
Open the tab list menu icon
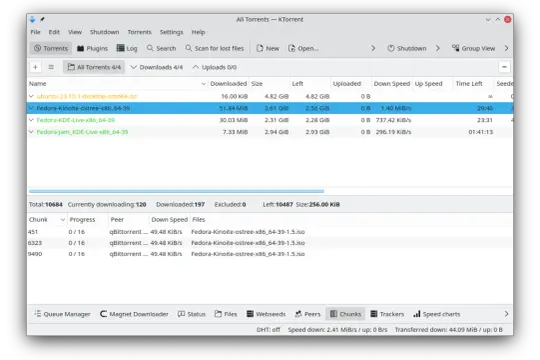(51, 67)
